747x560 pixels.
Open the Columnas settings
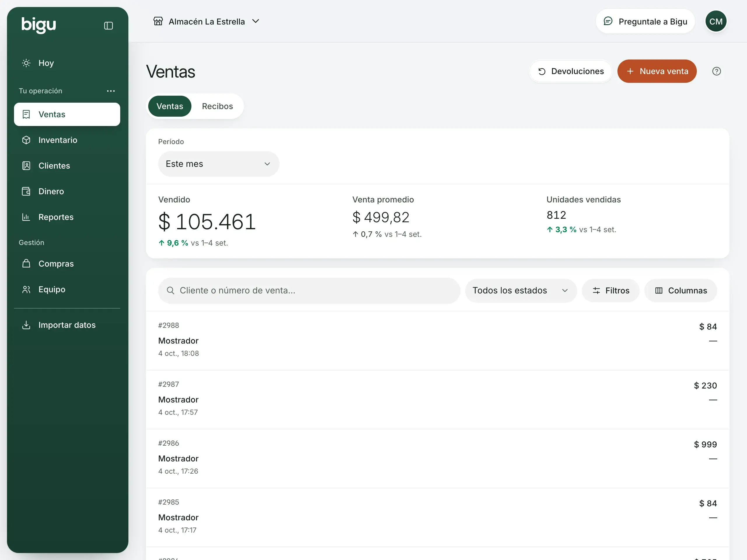pos(680,290)
